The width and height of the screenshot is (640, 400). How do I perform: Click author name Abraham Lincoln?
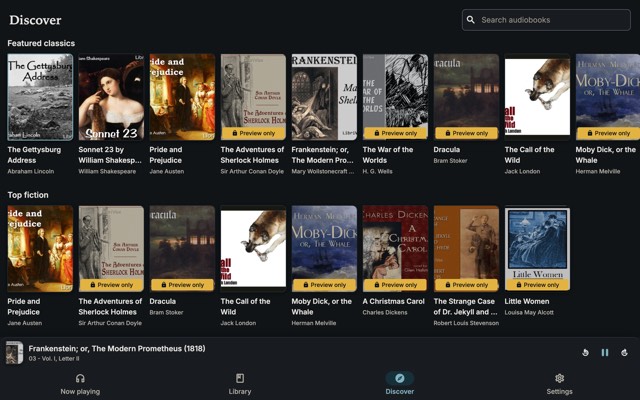pyautogui.click(x=31, y=171)
